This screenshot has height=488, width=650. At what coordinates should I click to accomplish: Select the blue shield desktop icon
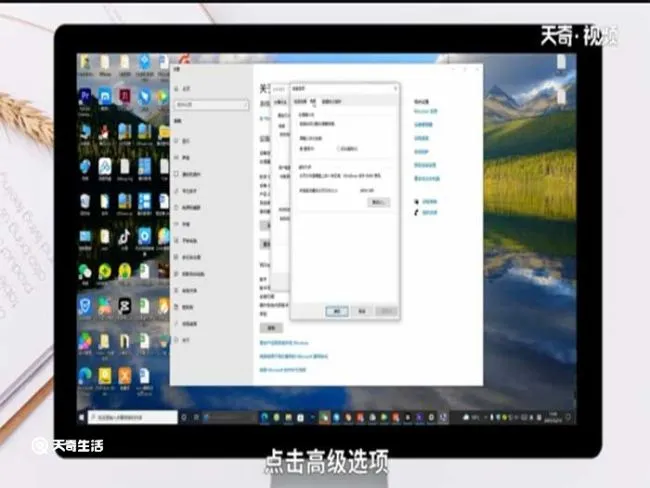[85, 306]
